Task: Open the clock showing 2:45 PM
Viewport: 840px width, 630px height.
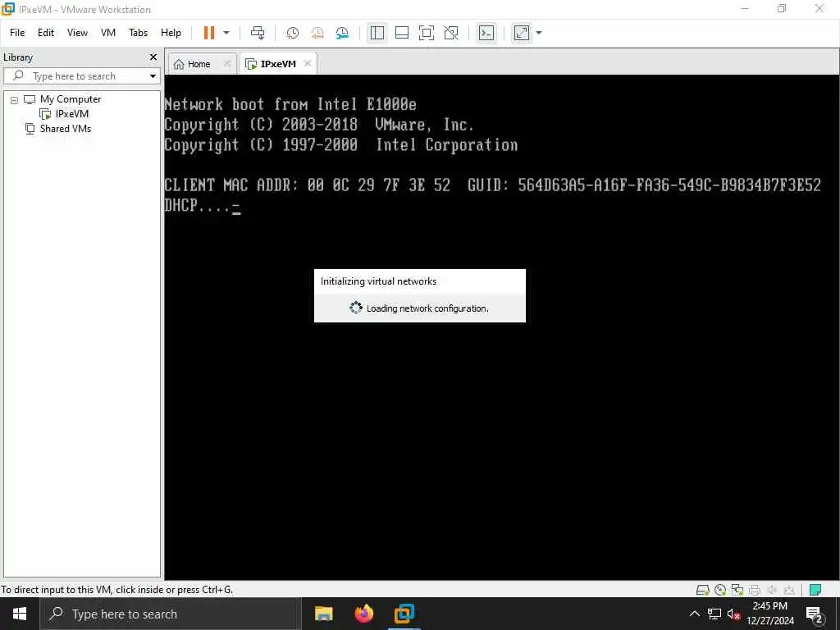Action: tap(770, 614)
